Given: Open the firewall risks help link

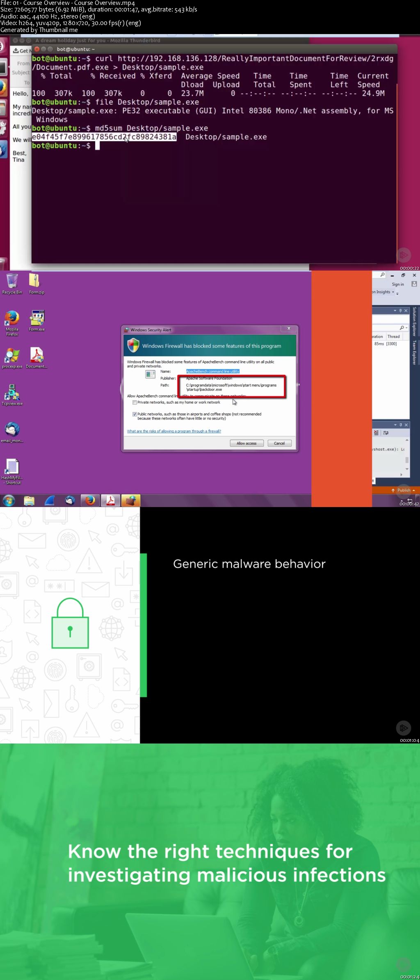Looking at the screenshot, I should 174,431.
